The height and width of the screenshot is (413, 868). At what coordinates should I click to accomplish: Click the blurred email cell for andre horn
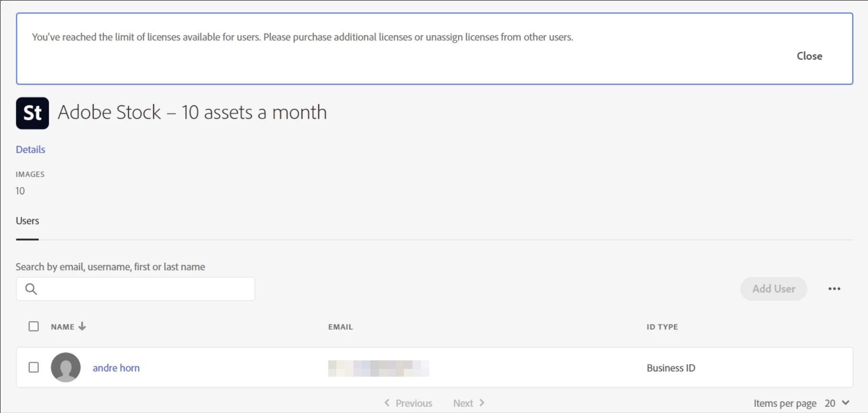378,368
